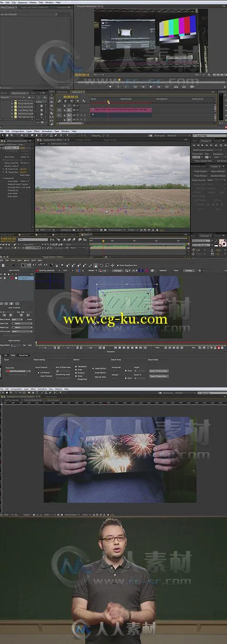Click the Premiere timeline playhead marker

coord(108,102)
